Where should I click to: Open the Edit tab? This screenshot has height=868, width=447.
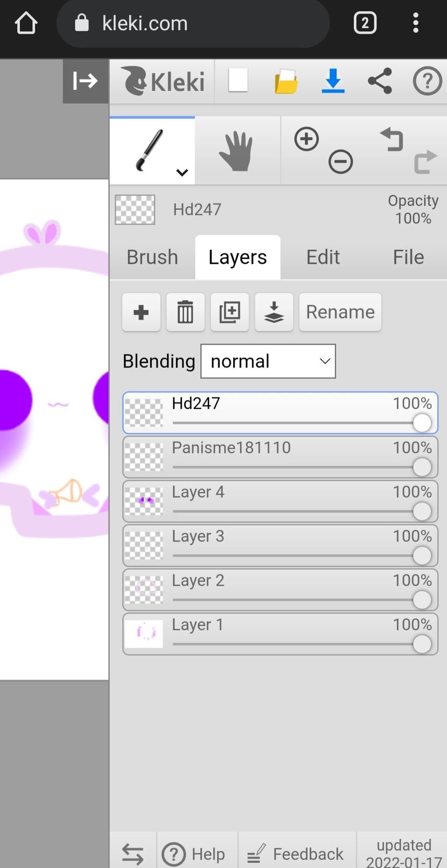click(323, 257)
